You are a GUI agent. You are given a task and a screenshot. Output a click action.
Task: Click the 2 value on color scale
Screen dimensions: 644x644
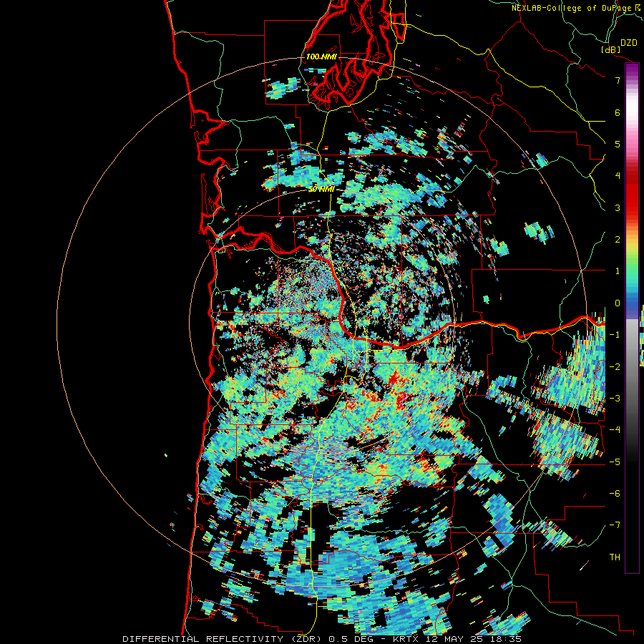point(618,240)
